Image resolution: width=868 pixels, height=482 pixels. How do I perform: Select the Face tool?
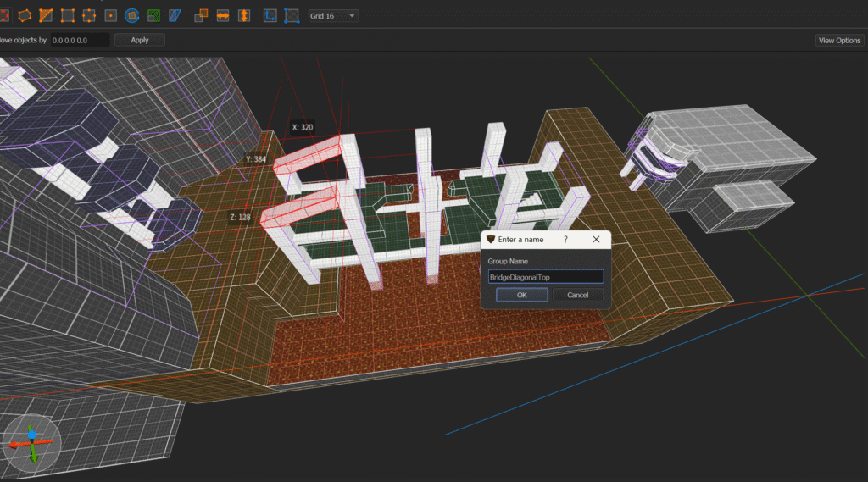pos(110,15)
